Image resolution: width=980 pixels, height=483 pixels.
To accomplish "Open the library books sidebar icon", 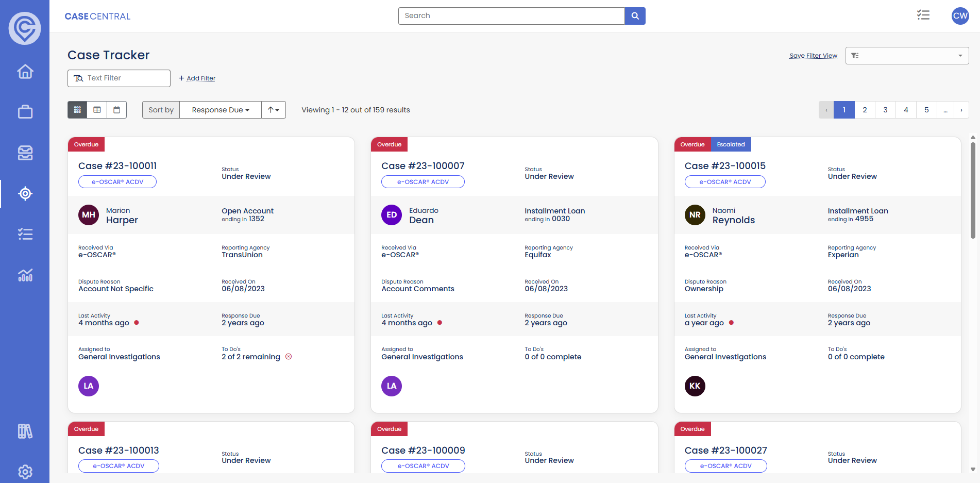I will coord(25,431).
